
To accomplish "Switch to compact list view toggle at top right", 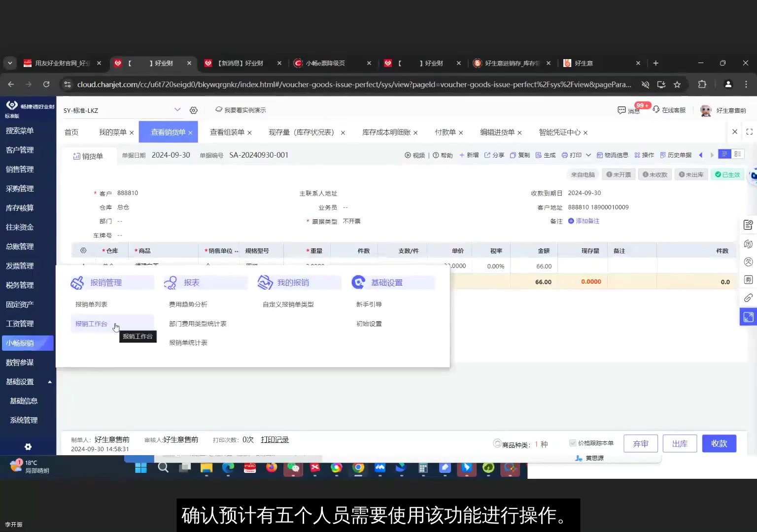I will click(738, 154).
